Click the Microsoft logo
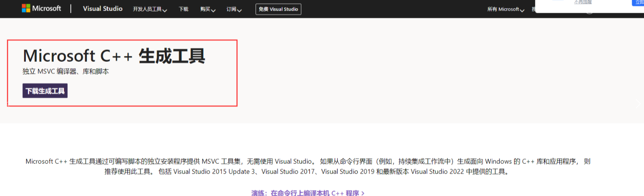 [41, 8]
